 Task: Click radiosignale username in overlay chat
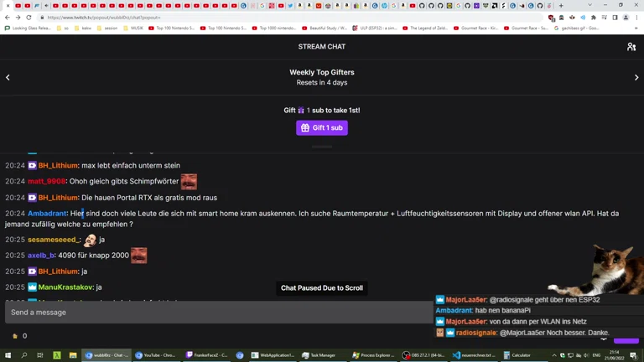point(476,333)
